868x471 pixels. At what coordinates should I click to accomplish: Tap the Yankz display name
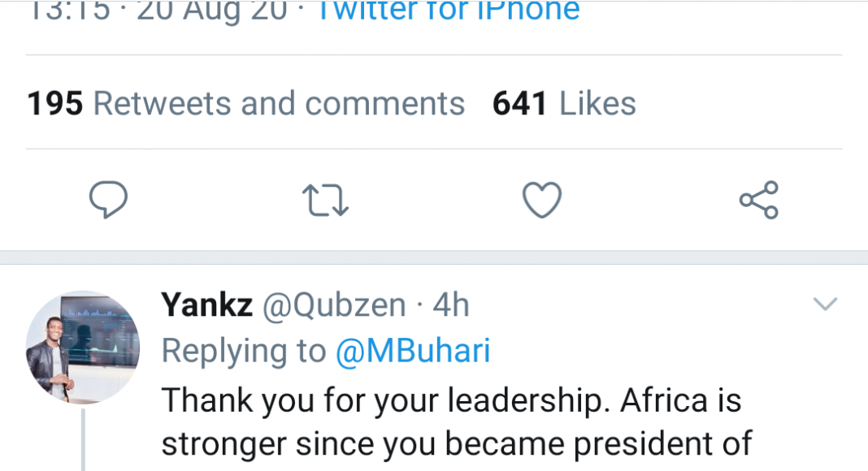tap(207, 305)
